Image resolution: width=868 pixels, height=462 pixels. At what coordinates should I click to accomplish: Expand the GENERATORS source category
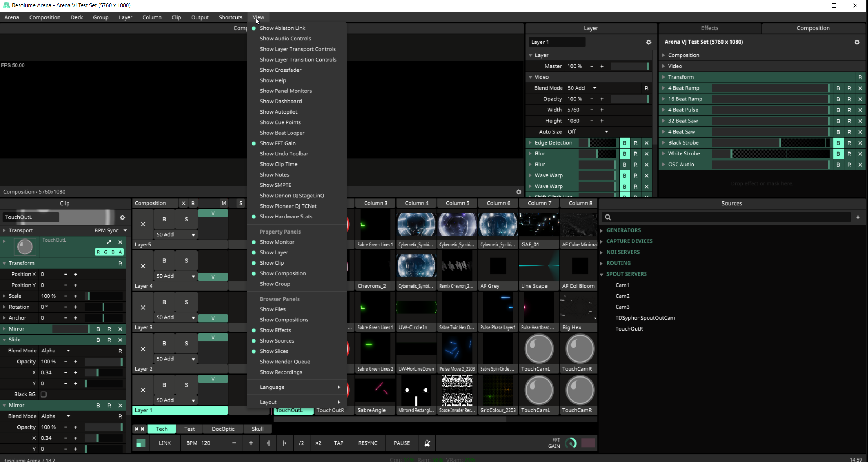click(623, 230)
